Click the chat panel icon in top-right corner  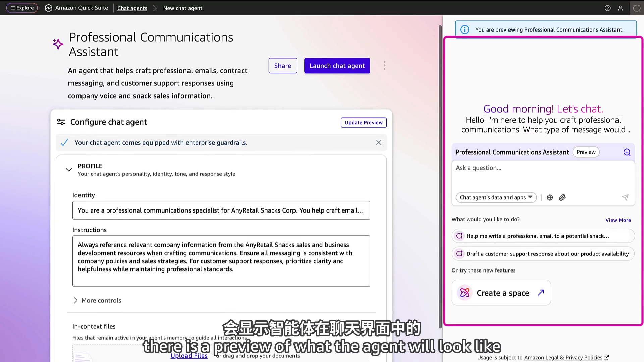pyautogui.click(x=637, y=8)
